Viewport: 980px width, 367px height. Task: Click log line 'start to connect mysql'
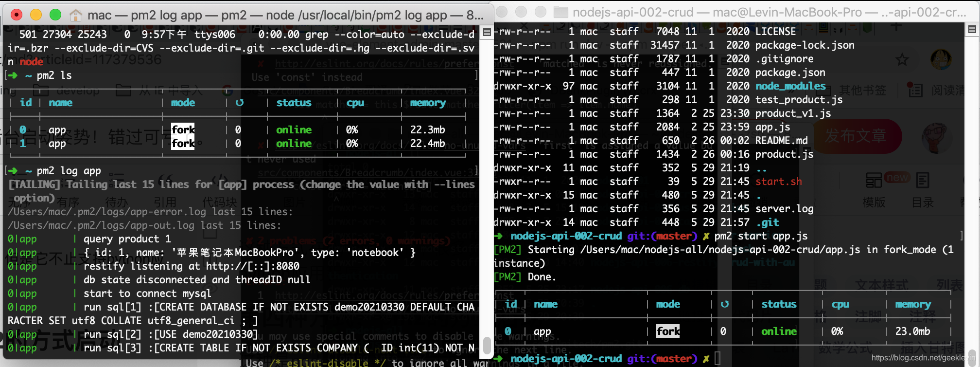coord(147,294)
